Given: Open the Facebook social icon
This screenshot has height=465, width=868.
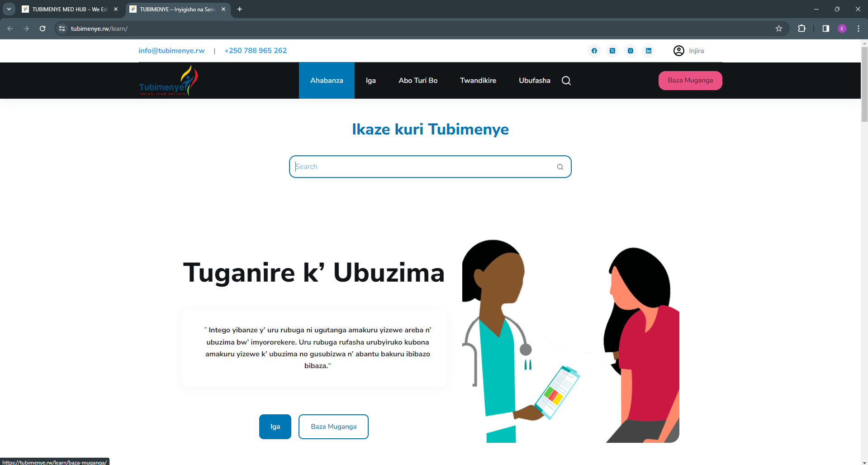Looking at the screenshot, I should coord(594,51).
